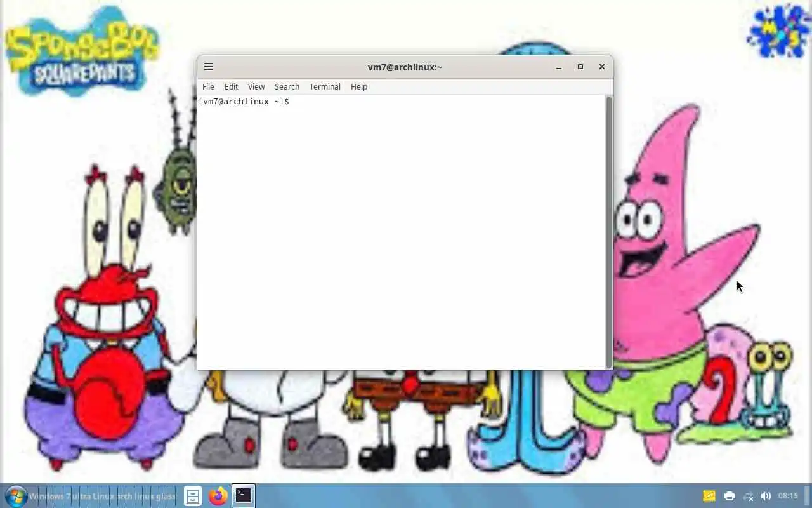Image resolution: width=812 pixels, height=508 pixels.
Task: Click the terminal vertical scrollbar
Action: 609,232
